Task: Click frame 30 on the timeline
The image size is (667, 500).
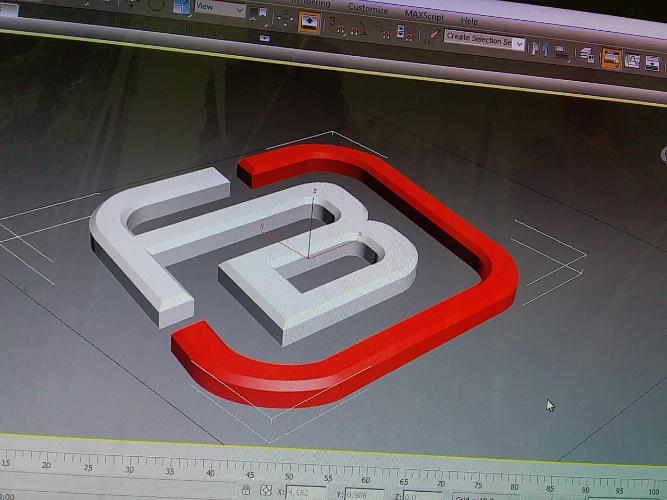Action: coord(129,469)
